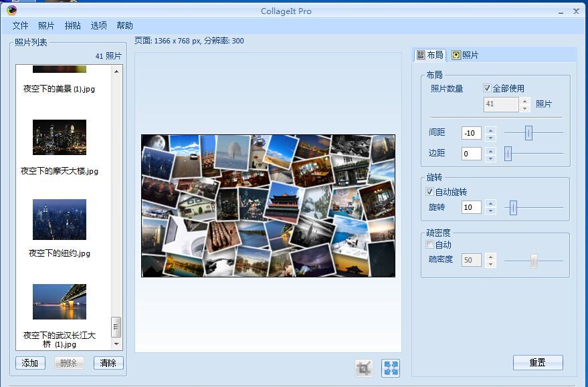Image resolution: width=588 pixels, height=387 pixels.
Task: Click the 添加 button
Action: coord(30,363)
